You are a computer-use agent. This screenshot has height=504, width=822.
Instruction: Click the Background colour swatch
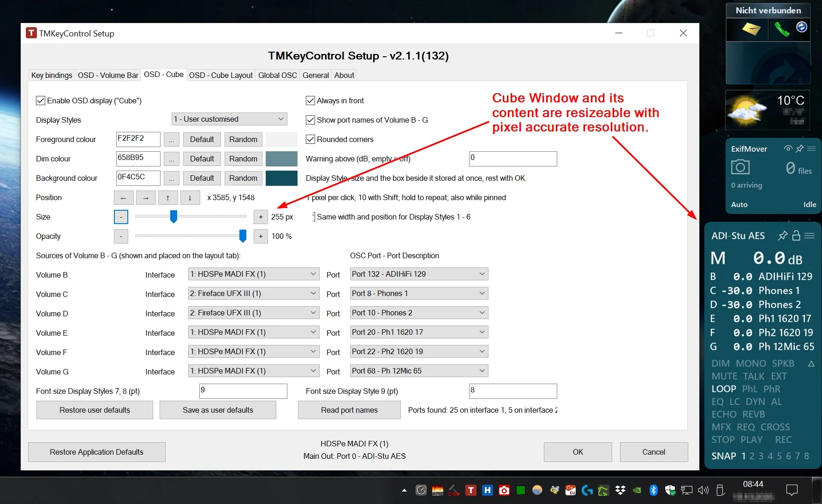tap(281, 178)
